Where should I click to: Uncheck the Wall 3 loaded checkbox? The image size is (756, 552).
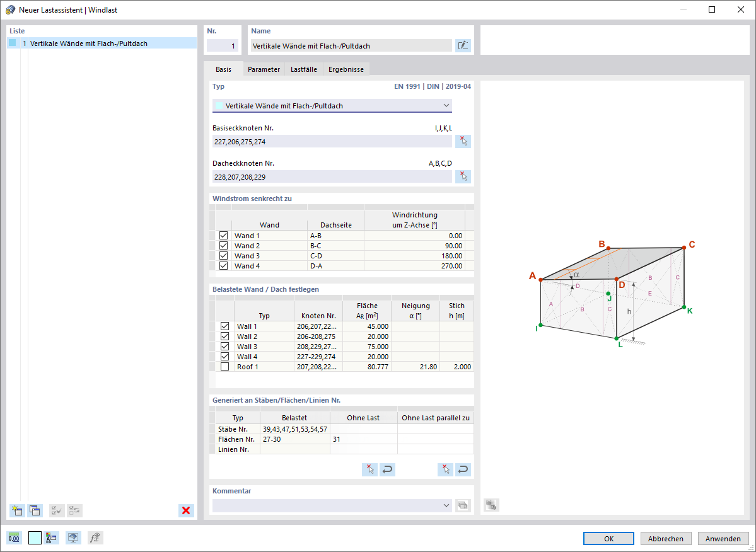coord(224,347)
